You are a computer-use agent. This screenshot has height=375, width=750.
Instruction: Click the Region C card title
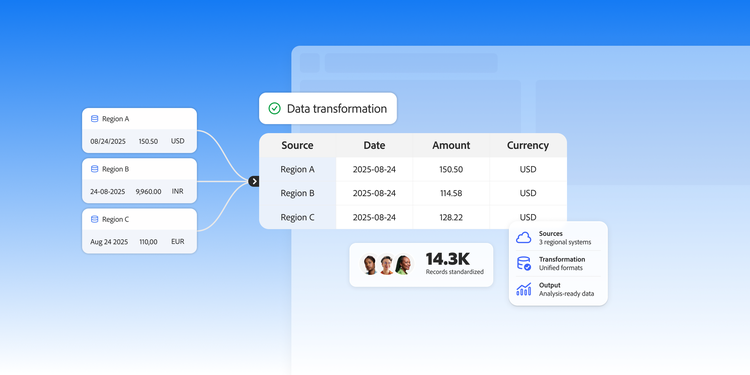click(115, 220)
